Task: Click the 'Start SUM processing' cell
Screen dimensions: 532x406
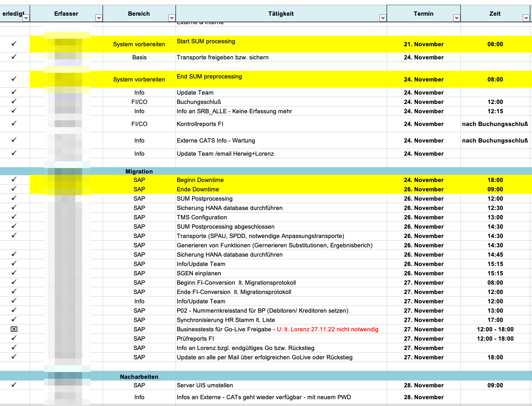Action: 281,44
